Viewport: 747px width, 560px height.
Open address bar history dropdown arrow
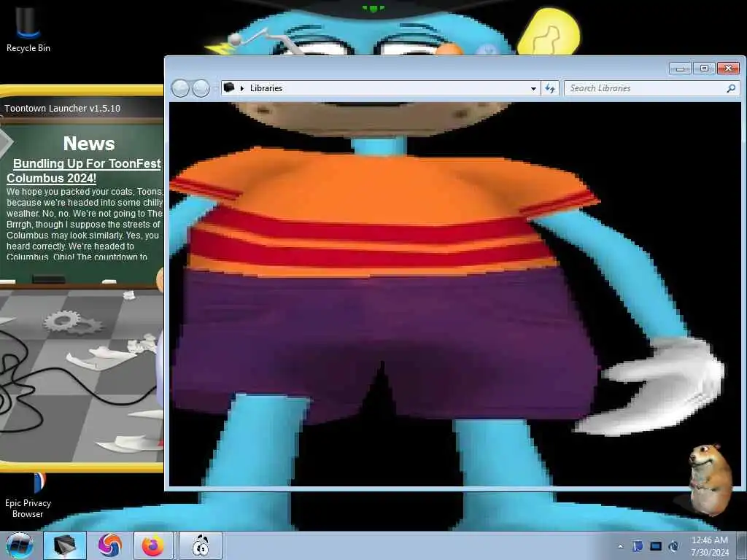(x=533, y=88)
